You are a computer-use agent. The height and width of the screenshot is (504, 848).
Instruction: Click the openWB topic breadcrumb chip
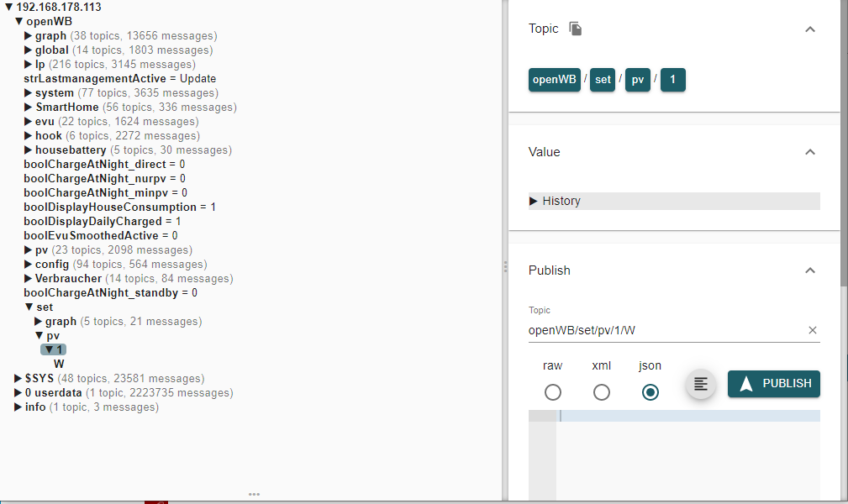point(555,80)
